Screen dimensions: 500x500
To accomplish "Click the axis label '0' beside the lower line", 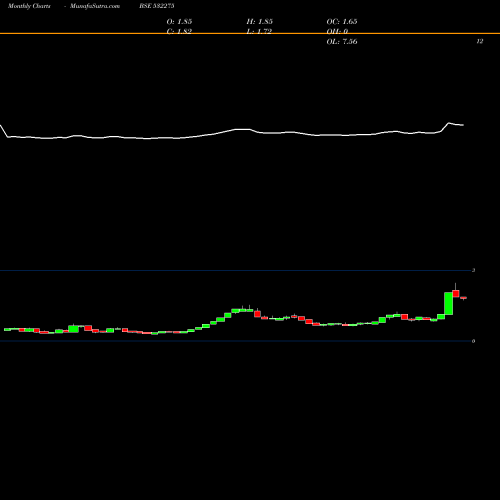I will coord(473,341).
